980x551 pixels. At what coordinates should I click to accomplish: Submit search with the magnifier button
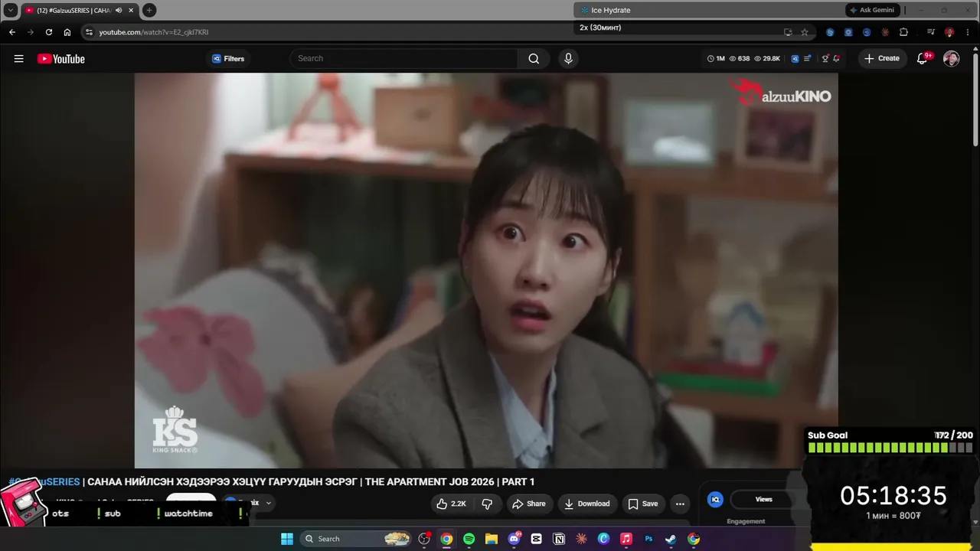(x=534, y=59)
